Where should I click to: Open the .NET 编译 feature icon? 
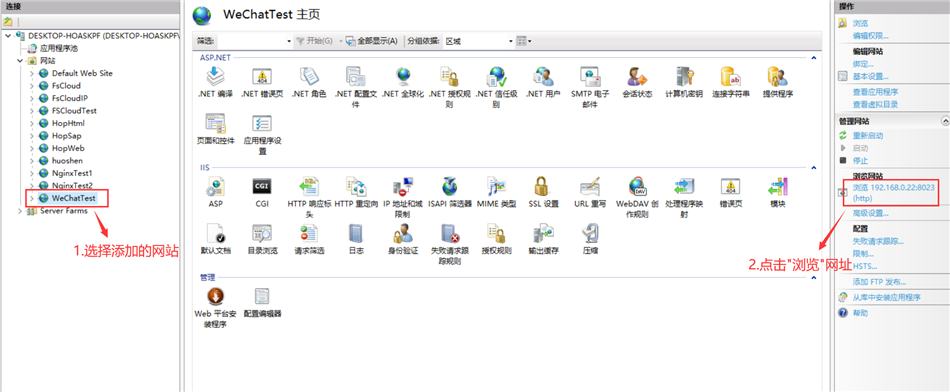coord(216,77)
